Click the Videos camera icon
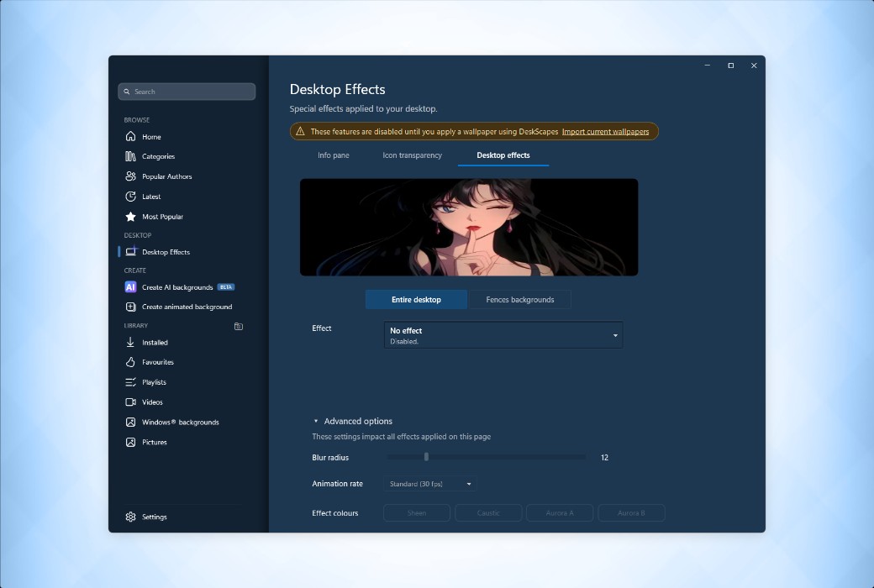 click(130, 402)
